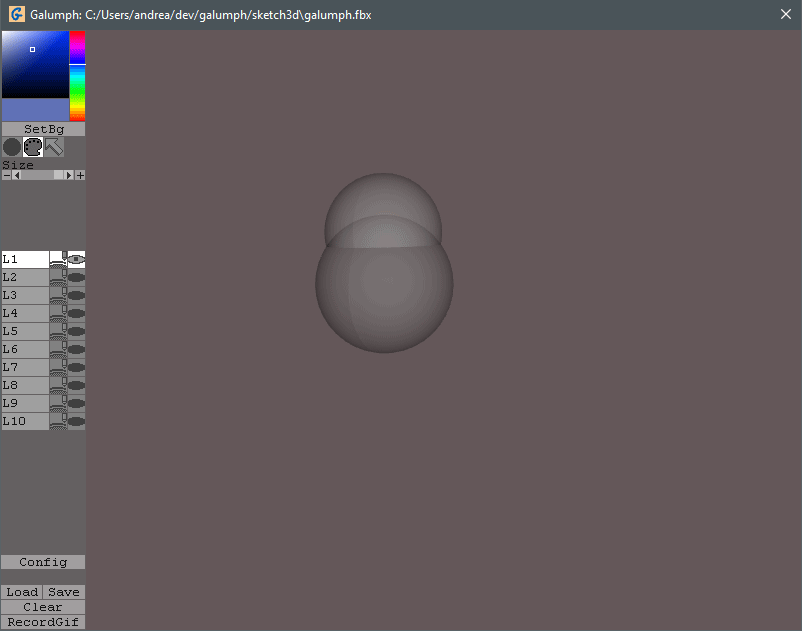This screenshot has width=802, height=631.
Task: Toggle visibility eye of layer L5
Action: point(76,331)
